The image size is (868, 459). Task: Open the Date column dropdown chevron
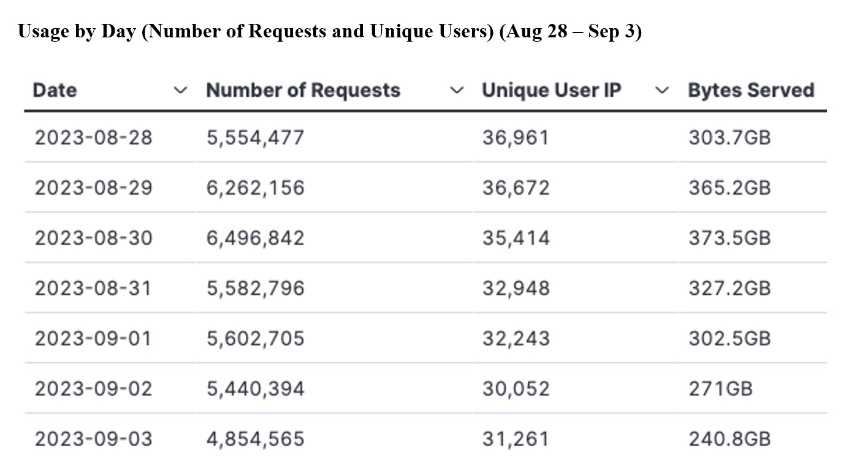coord(180,91)
